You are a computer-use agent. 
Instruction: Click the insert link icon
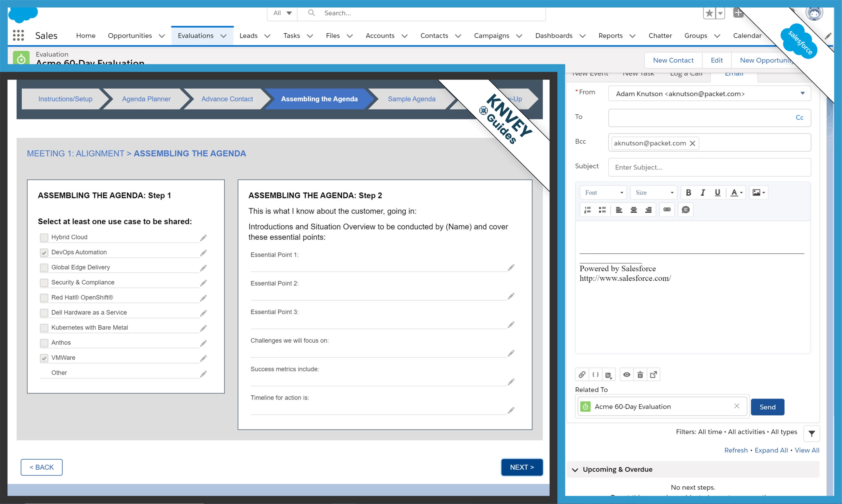coord(667,209)
